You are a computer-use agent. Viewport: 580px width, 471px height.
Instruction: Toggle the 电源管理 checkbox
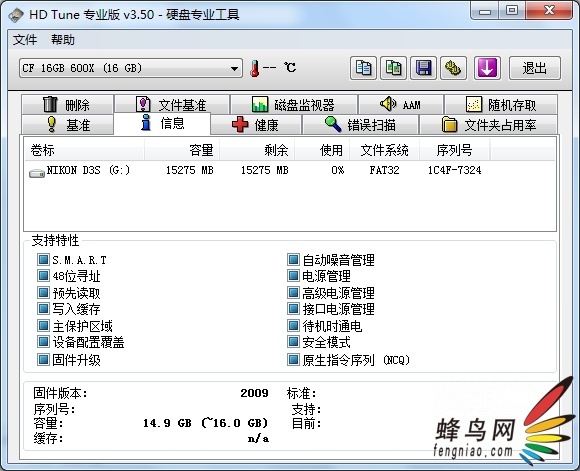pos(293,276)
